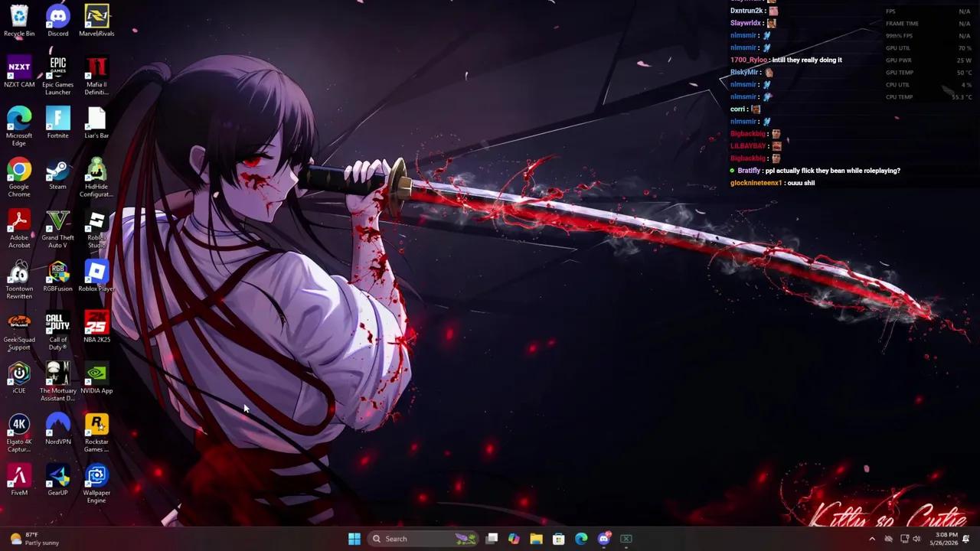Click the Fortnite desktop icon
The image size is (980, 551).
pos(57,122)
